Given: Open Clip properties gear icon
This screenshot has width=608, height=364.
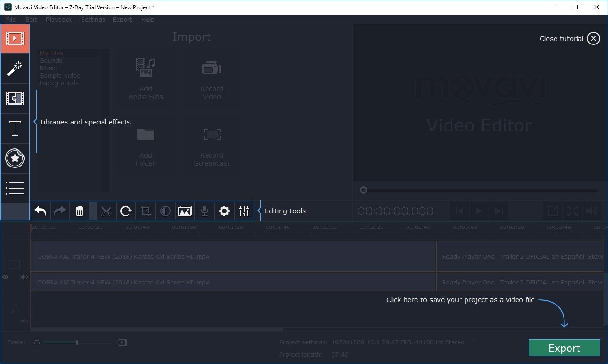Looking at the screenshot, I should 224,211.
